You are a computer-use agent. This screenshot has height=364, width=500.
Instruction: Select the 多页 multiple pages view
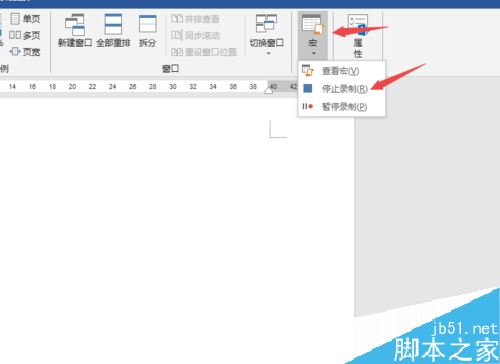point(25,35)
